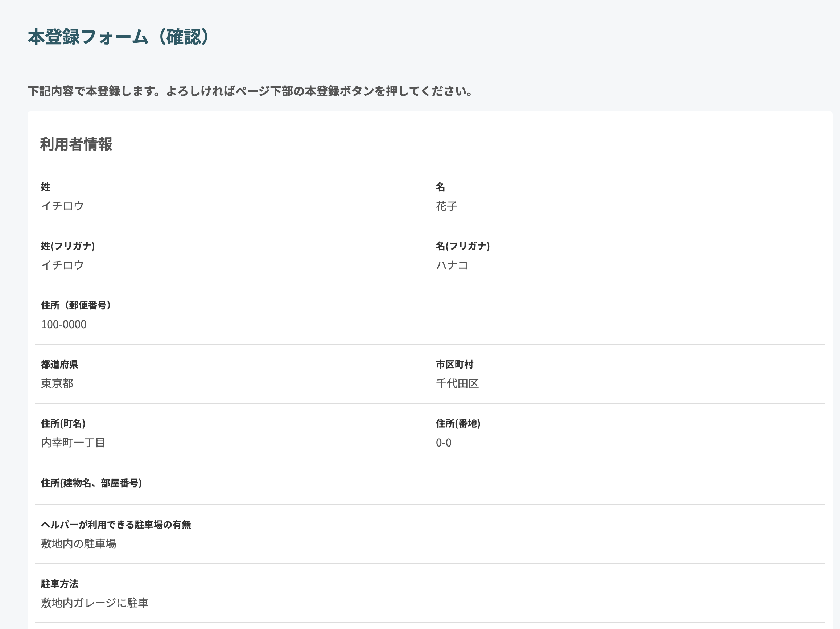840x629 pixels.
Task: Select the value 内幸町一丁目
Action: coord(73,443)
